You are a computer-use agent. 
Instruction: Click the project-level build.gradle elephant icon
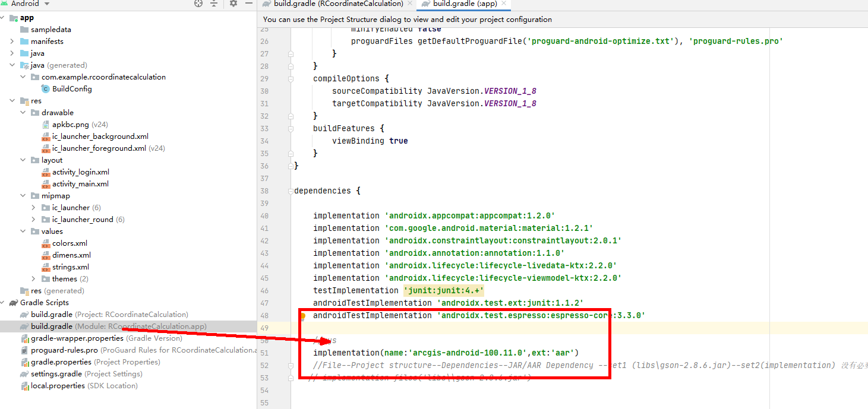[24, 315]
